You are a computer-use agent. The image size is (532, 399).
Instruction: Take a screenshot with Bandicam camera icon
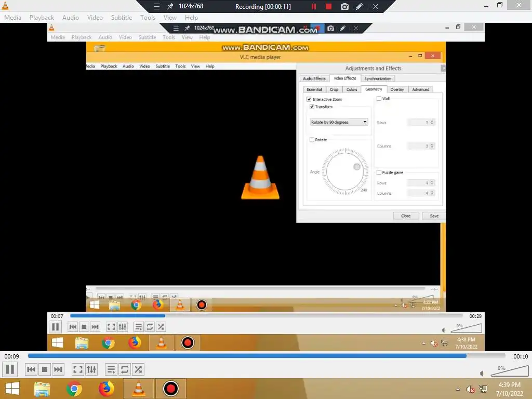point(344,6)
